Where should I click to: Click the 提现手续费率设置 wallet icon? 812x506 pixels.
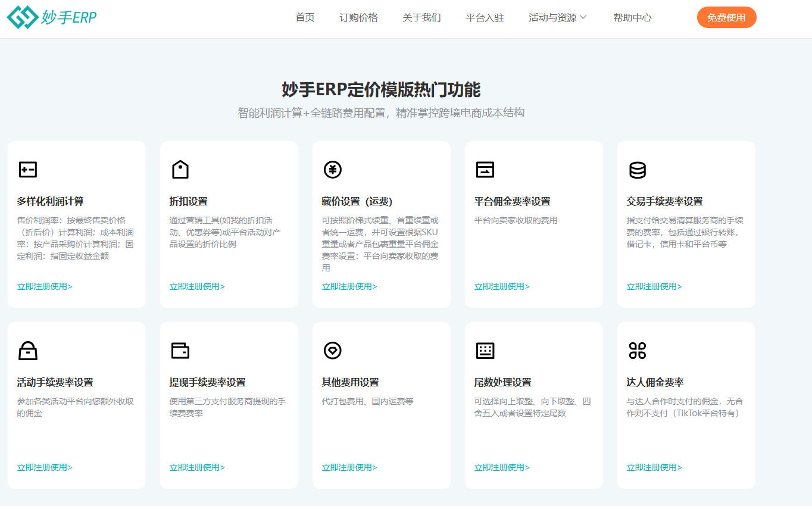click(180, 351)
